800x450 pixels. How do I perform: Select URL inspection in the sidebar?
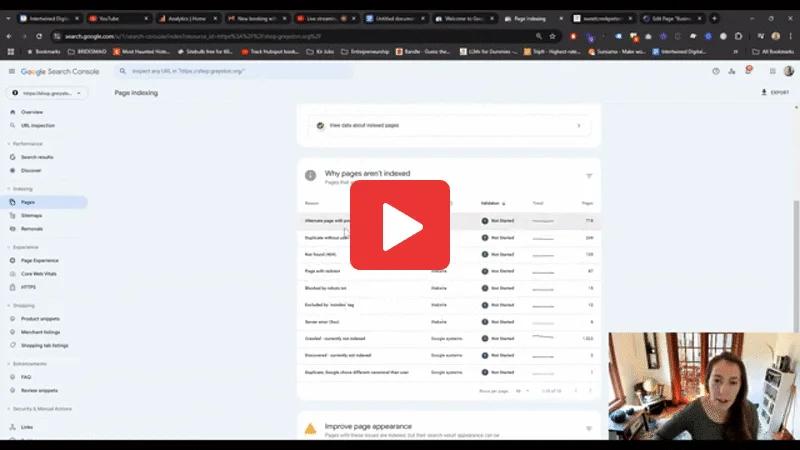[38, 125]
